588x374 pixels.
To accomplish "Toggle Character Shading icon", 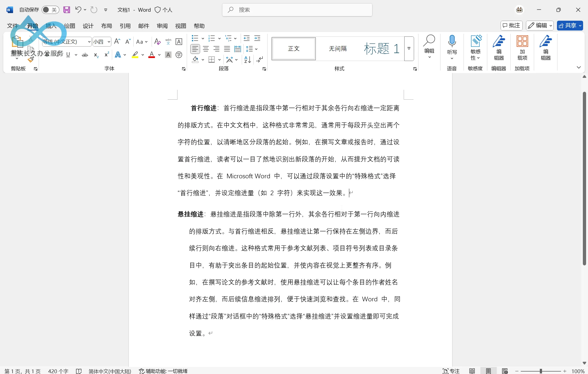I will pyautogui.click(x=168, y=55).
